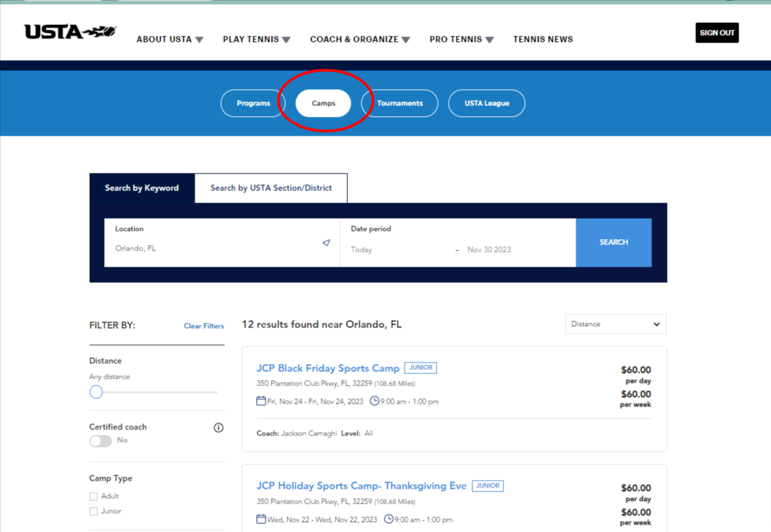The image size is (771, 532).
Task: Click the Distance slider handle
Action: [96, 392]
